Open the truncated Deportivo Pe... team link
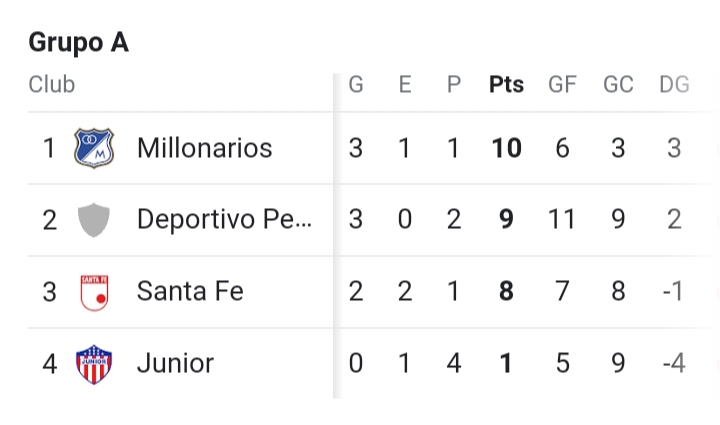 point(224,219)
